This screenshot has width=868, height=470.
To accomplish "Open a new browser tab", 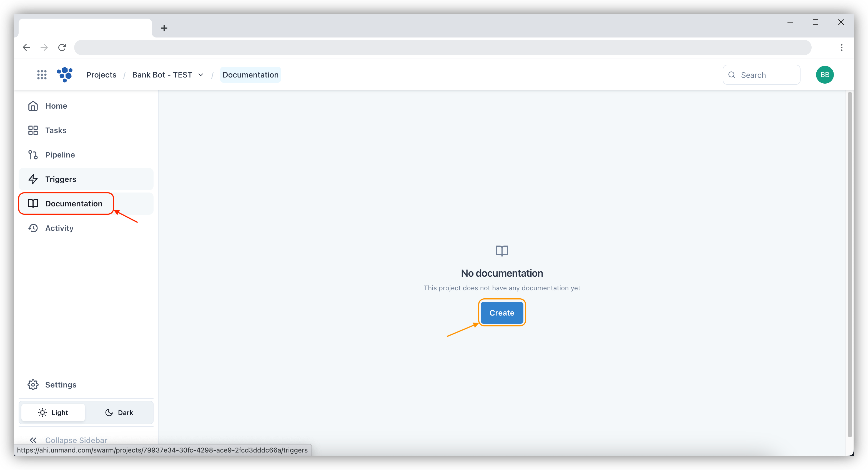I will (x=164, y=28).
